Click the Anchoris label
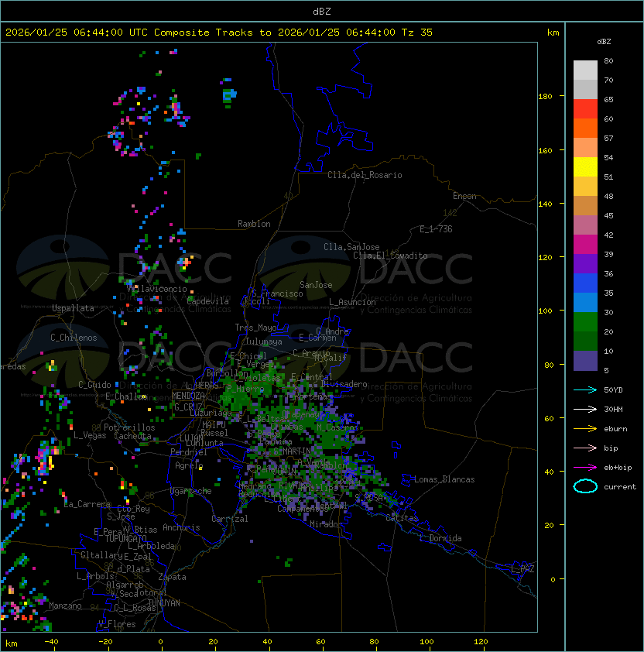This screenshot has width=644, height=652. click(181, 527)
